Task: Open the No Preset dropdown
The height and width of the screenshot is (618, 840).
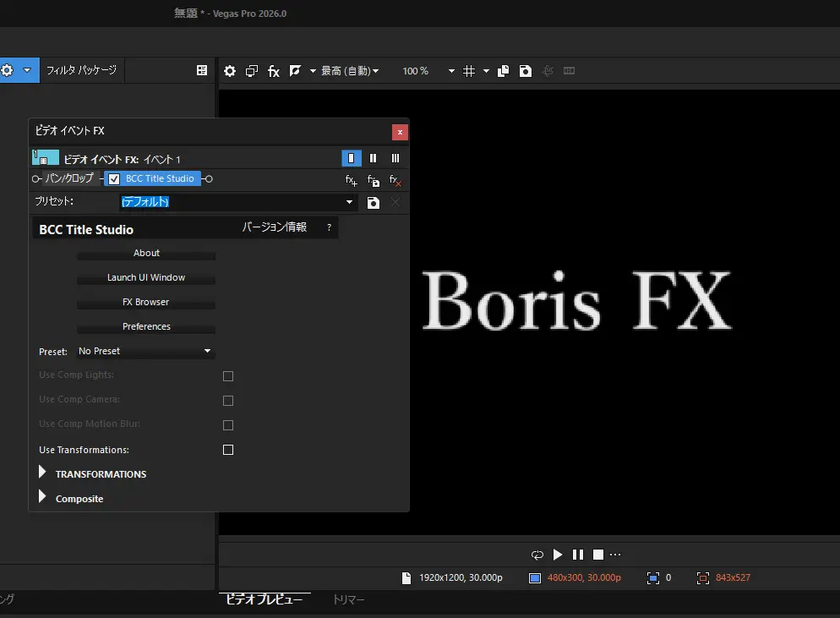Action: coord(145,351)
